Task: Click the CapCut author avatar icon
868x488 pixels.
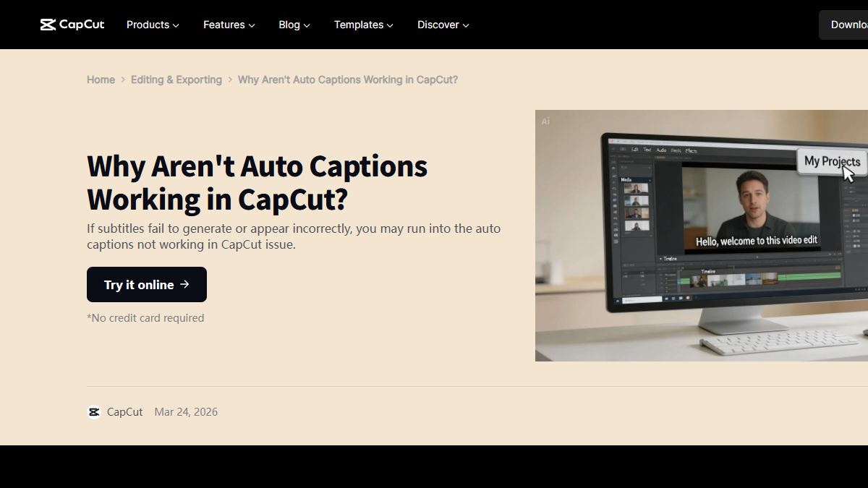Action: click(x=94, y=412)
